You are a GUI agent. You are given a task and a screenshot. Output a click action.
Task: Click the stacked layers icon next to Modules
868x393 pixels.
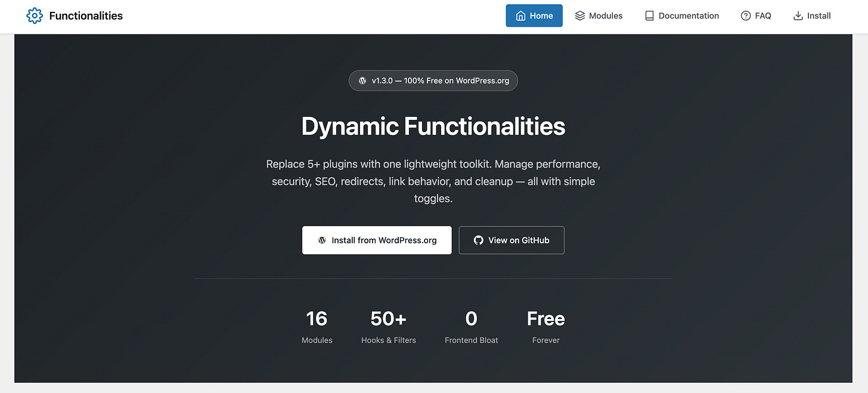tap(580, 16)
